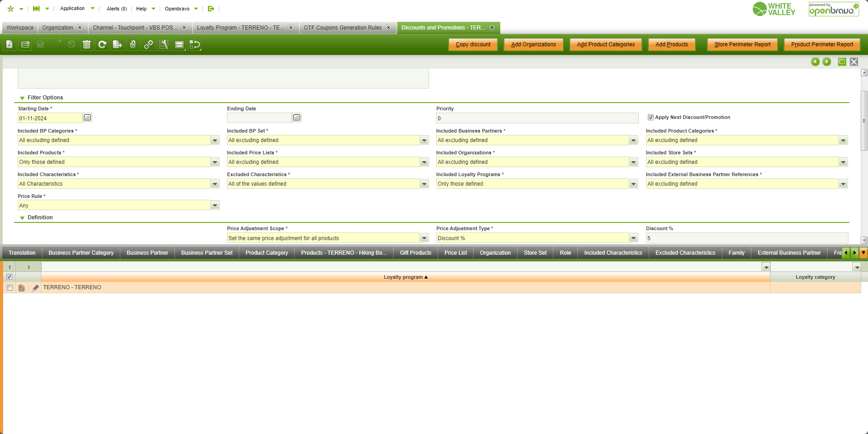This screenshot has height=434, width=868.
Task: Open the Excluded Characteristics subtab
Action: point(686,253)
